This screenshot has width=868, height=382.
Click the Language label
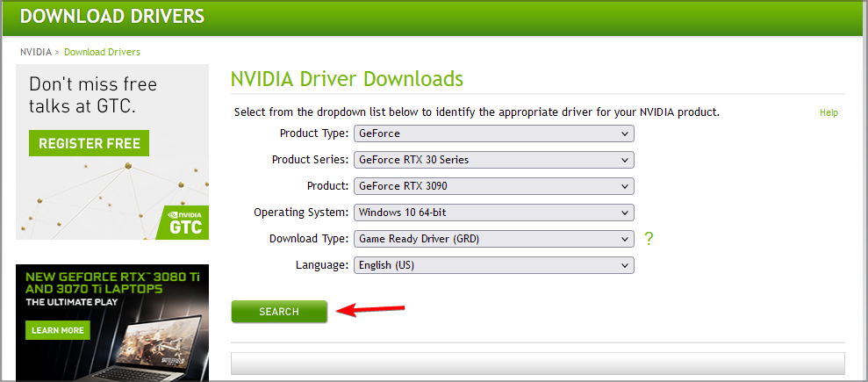[x=322, y=265]
